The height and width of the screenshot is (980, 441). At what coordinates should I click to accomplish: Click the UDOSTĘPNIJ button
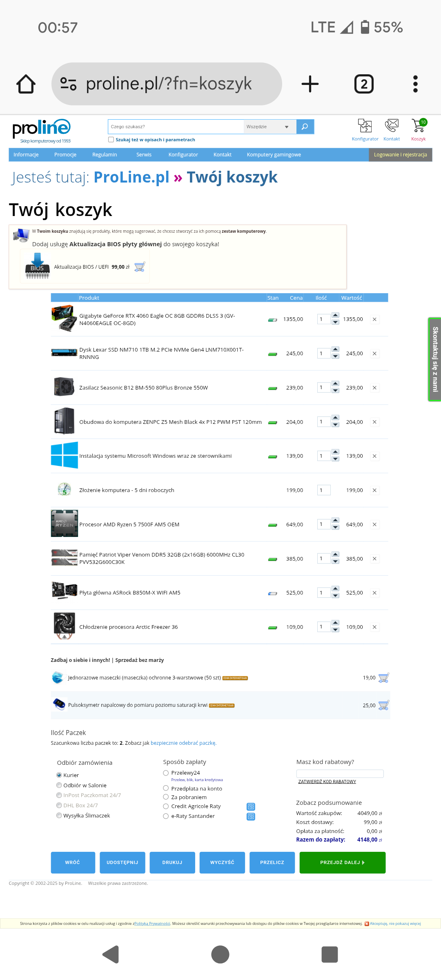[x=122, y=862]
